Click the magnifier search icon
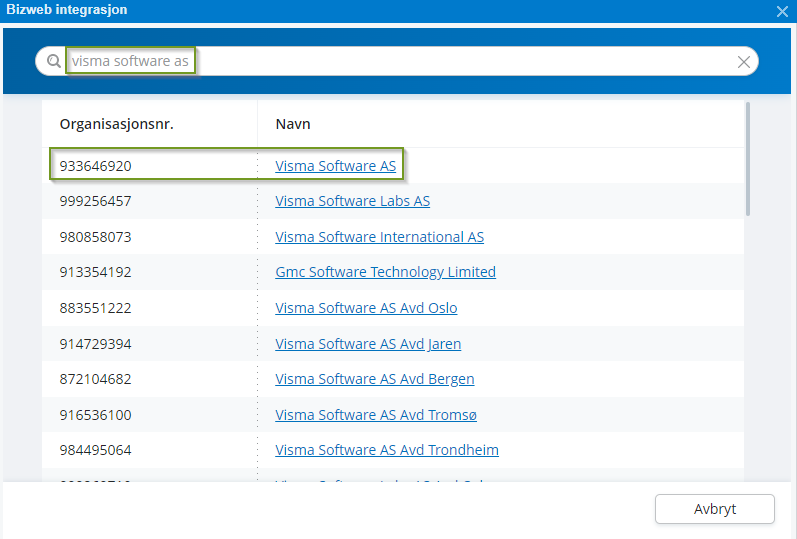The height and width of the screenshot is (539, 797). click(53, 61)
